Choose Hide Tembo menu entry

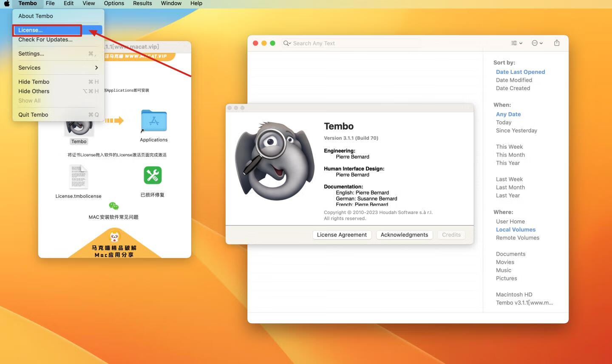[x=58, y=82]
